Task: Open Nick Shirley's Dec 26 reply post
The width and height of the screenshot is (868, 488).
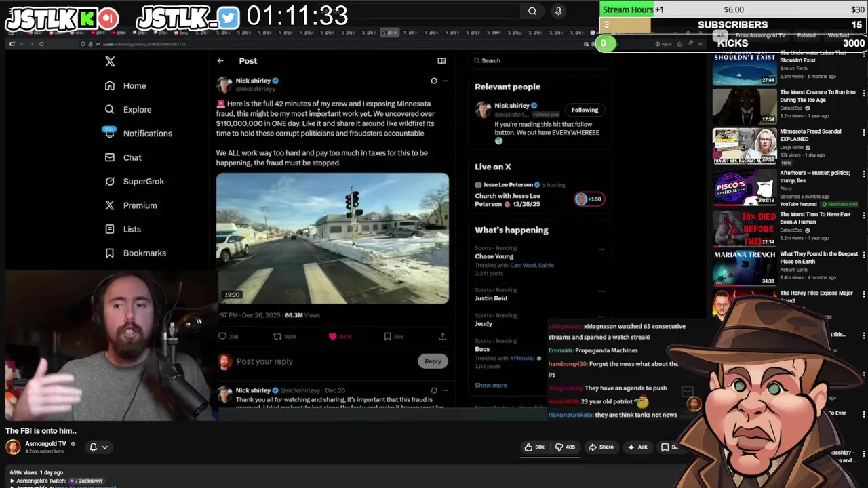Action: (332, 398)
